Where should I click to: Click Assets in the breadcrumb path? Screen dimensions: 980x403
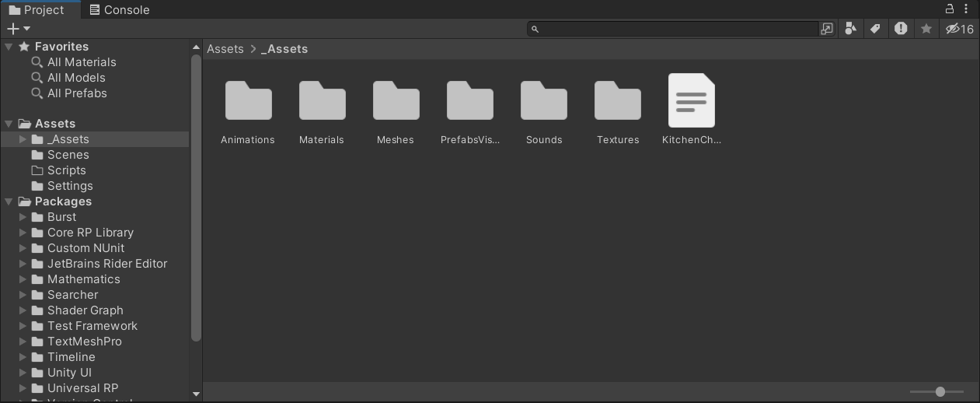click(x=225, y=49)
